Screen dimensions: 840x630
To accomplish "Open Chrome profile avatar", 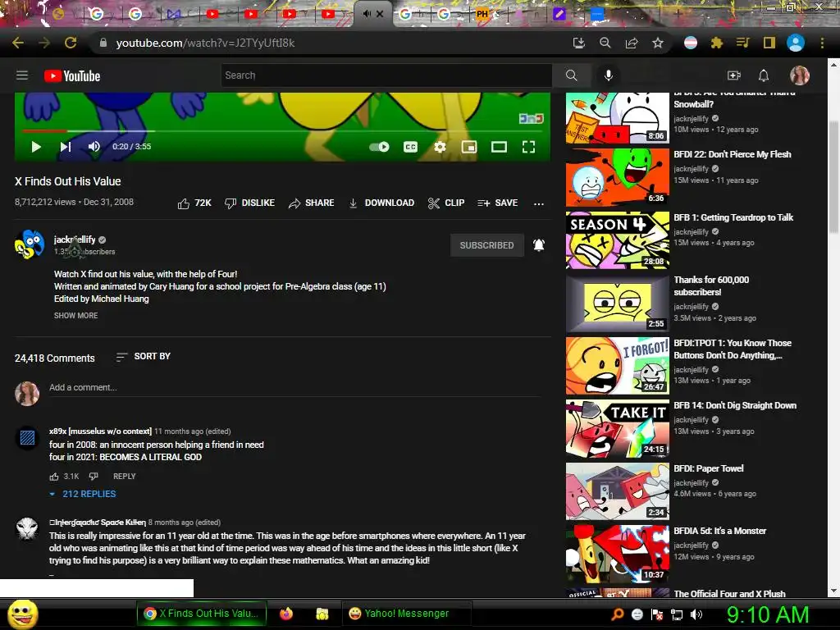I will point(796,43).
